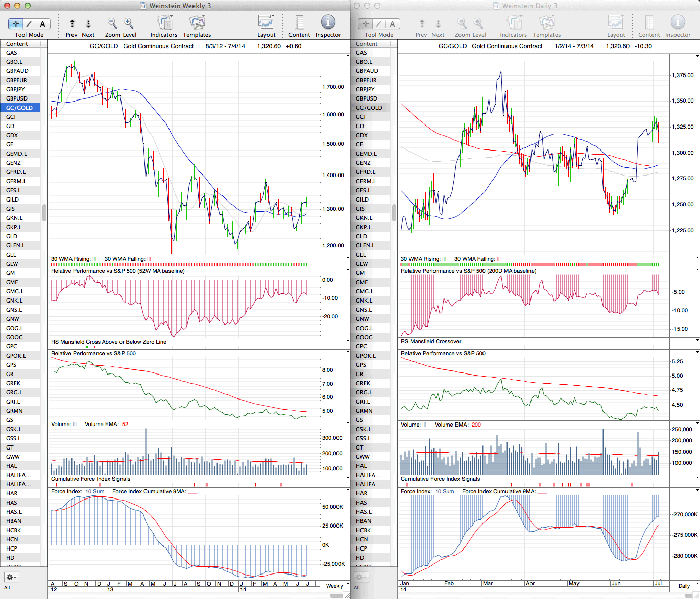Click Zoom in magnifier in Weinstein Weekly window
Viewport: 700px width, 599px height.
click(129, 23)
